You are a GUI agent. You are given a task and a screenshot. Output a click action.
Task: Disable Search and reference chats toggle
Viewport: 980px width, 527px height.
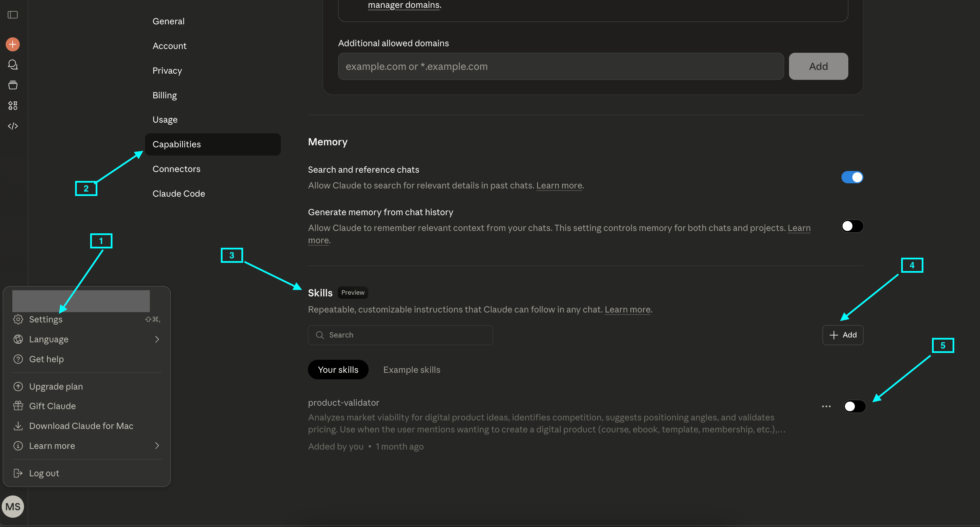852,177
